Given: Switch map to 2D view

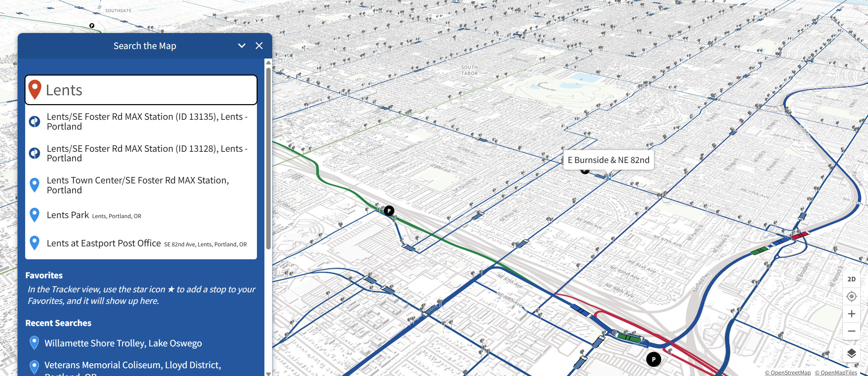Looking at the screenshot, I should click(x=851, y=279).
